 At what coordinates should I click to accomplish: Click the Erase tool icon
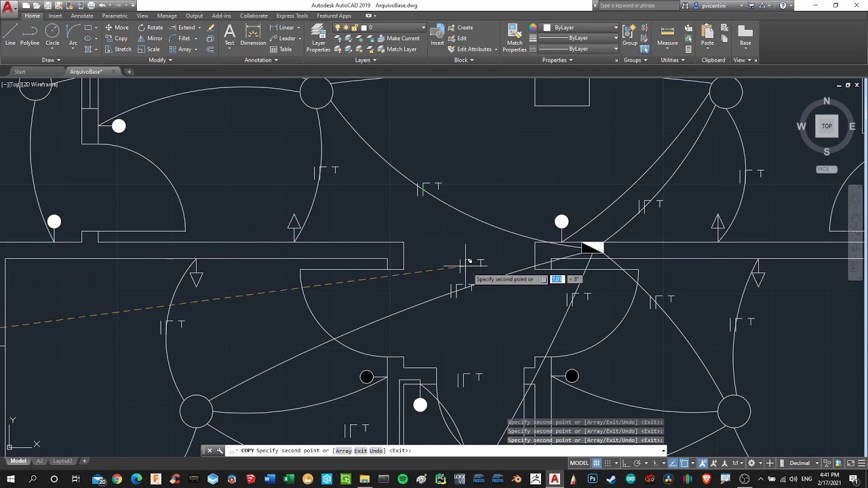pyautogui.click(x=211, y=28)
